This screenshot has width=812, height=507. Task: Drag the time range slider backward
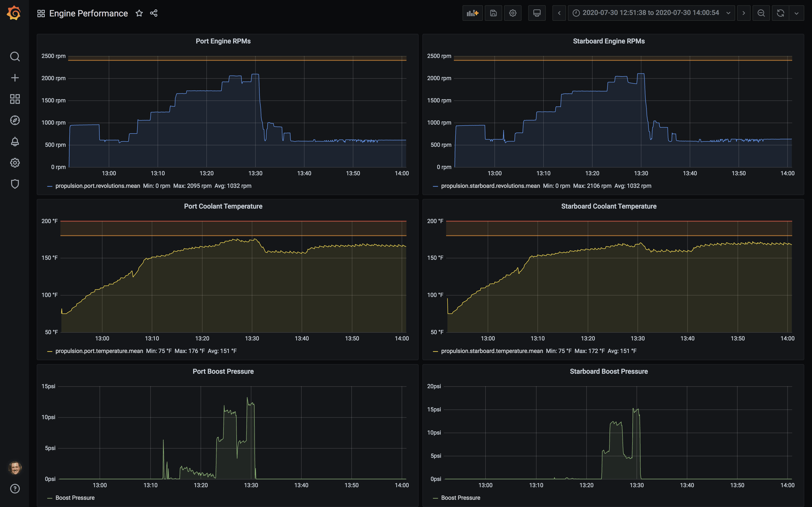558,13
